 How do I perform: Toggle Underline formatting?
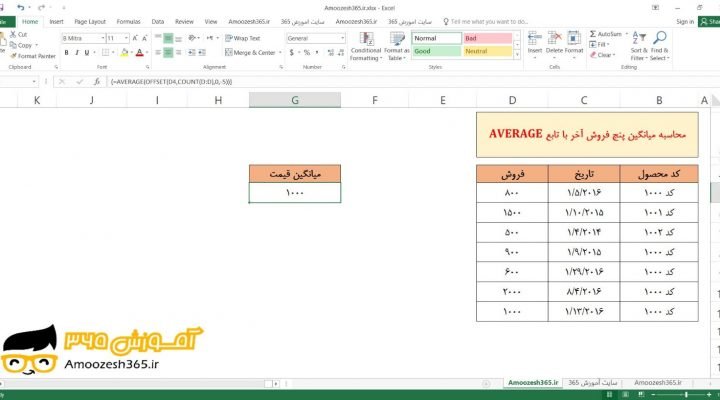[x=86, y=53]
